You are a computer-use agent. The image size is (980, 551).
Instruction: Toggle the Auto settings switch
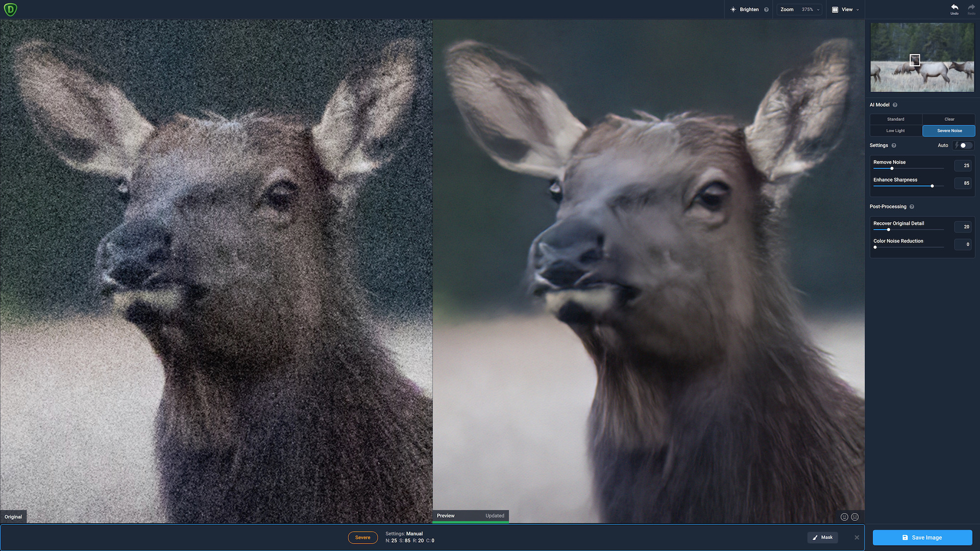tap(964, 145)
